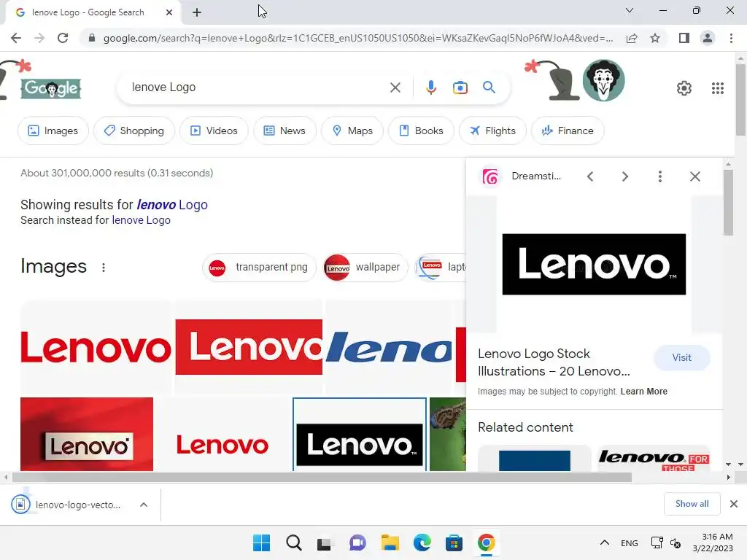Open Google apps grid
Screen dimensions: 747x560
click(718, 88)
